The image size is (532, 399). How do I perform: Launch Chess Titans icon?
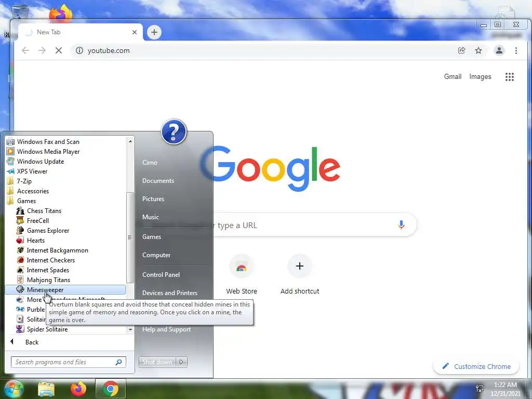pos(20,211)
